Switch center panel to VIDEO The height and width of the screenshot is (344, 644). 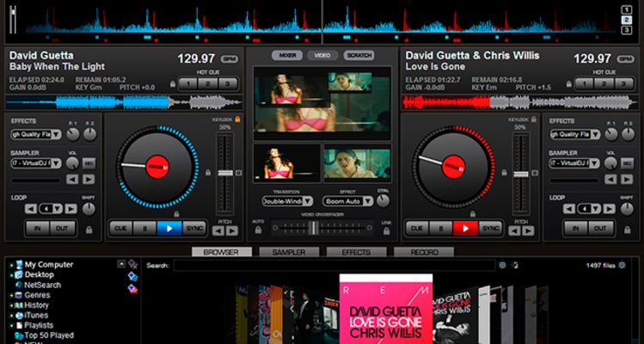point(322,56)
